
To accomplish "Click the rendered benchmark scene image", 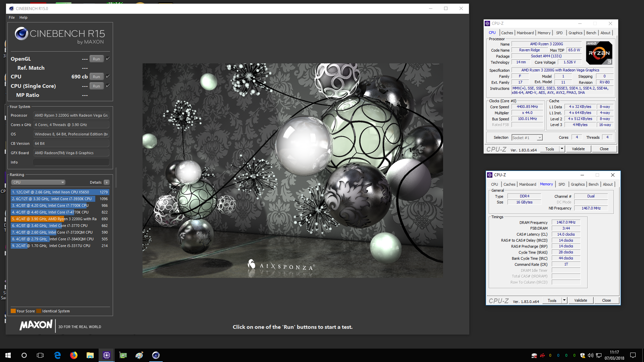I will [292, 170].
